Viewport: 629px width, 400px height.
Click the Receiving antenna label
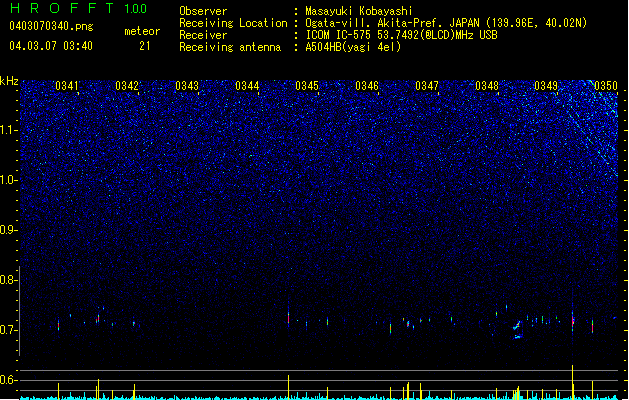click(230, 47)
